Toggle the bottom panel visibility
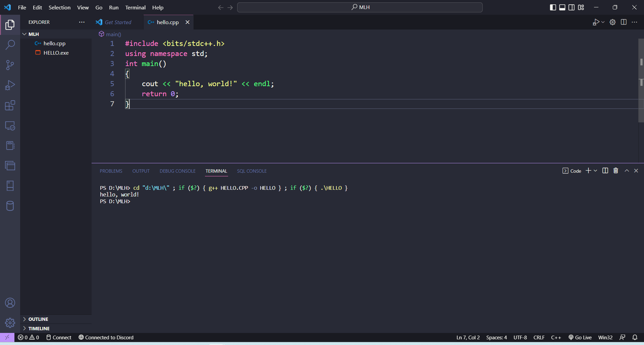The height and width of the screenshot is (345, 644). [562, 7]
